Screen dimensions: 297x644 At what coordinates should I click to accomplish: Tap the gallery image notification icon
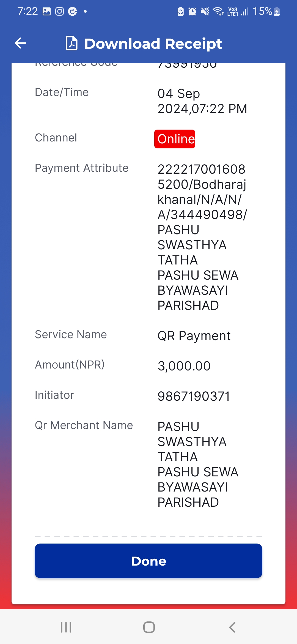click(46, 12)
